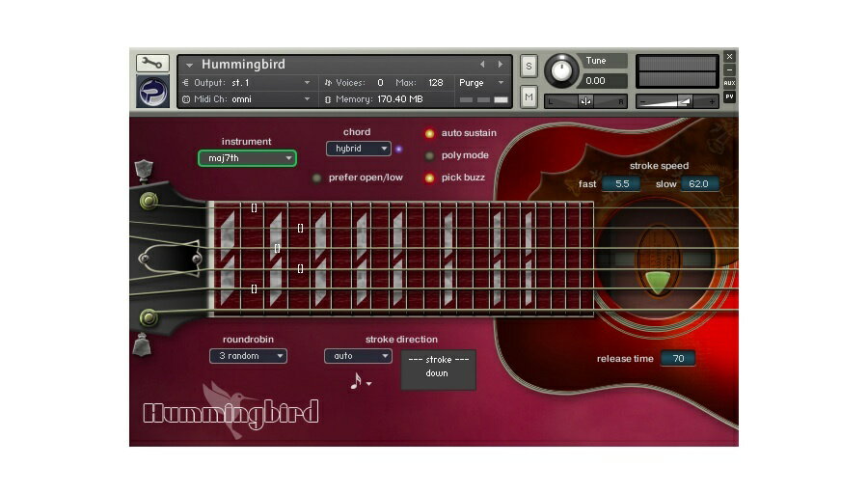
Task: Open instrument edit mode via wrench icon
Action: pyautogui.click(x=152, y=64)
